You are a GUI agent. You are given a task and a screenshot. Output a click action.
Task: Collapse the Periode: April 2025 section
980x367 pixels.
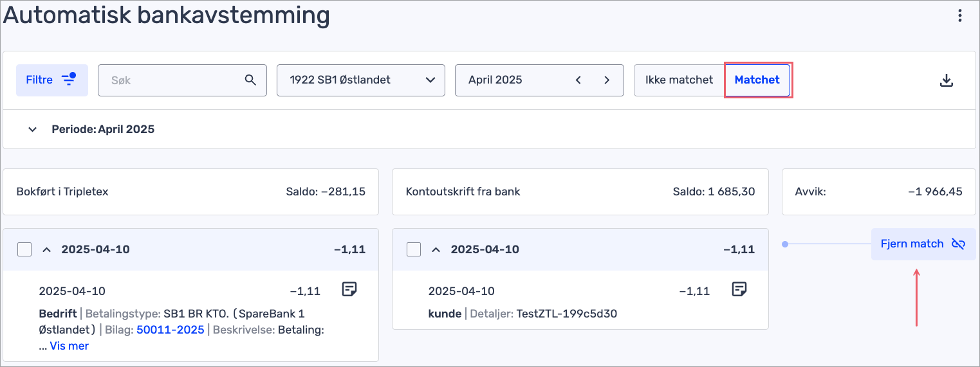pos(32,129)
